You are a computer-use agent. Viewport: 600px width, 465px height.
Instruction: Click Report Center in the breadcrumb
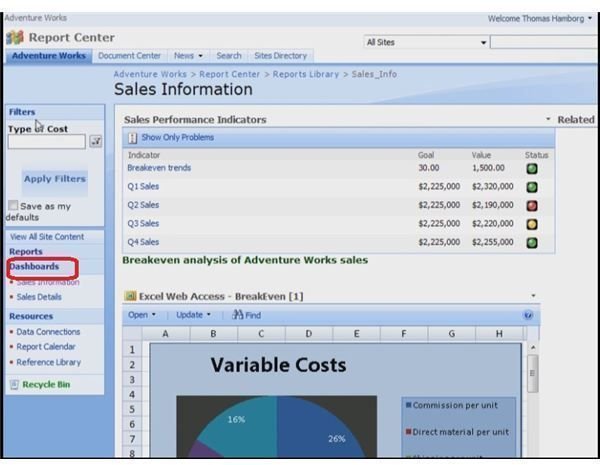(230, 74)
